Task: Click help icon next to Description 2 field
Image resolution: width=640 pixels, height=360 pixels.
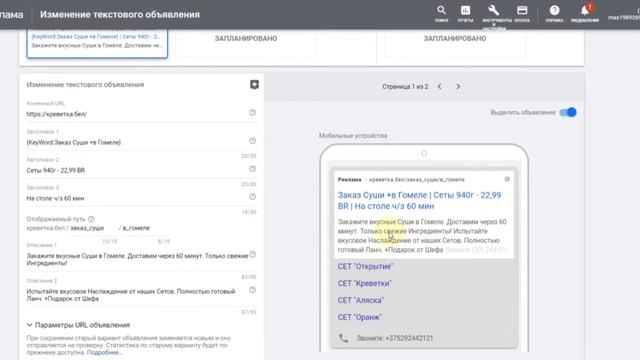Action: click(x=253, y=290)
